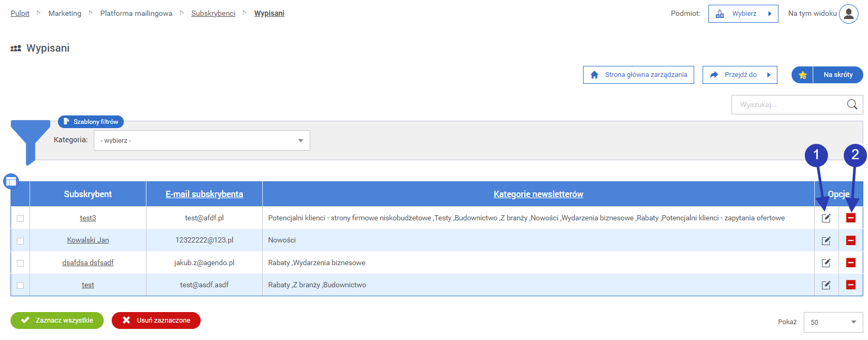
Task: Expand the Przejdź do dropdown
Action: click(740, 75)
